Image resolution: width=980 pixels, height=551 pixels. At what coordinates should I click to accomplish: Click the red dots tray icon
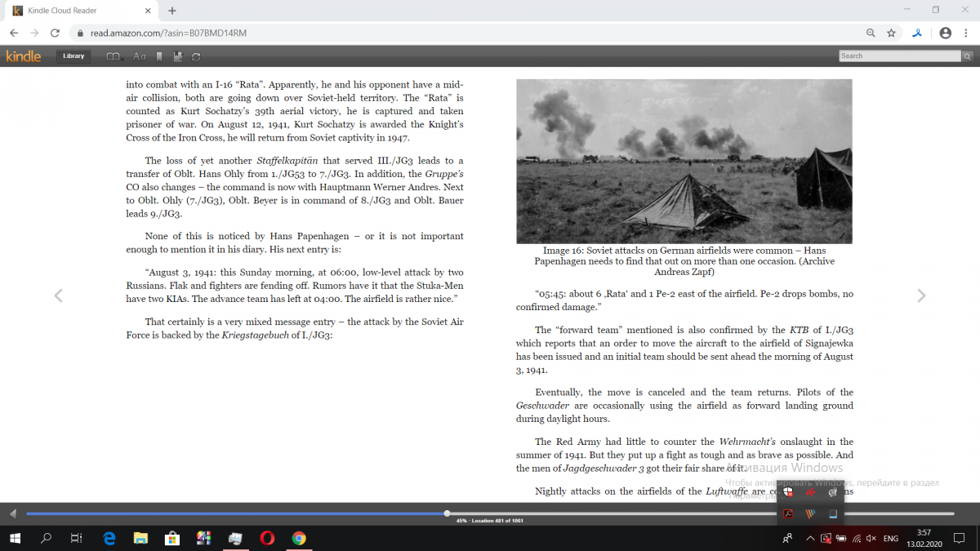[x=810, y=492]
